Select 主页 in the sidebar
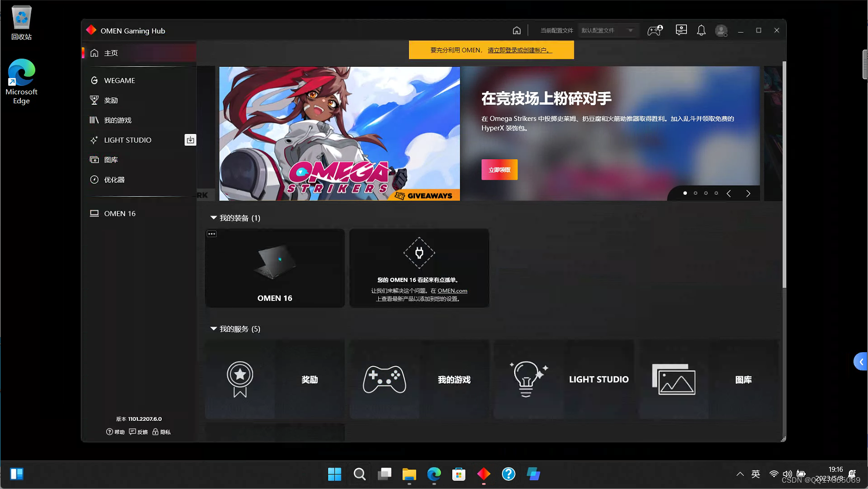The width and height of the screenshot is (868, 489). pos(139,53)
